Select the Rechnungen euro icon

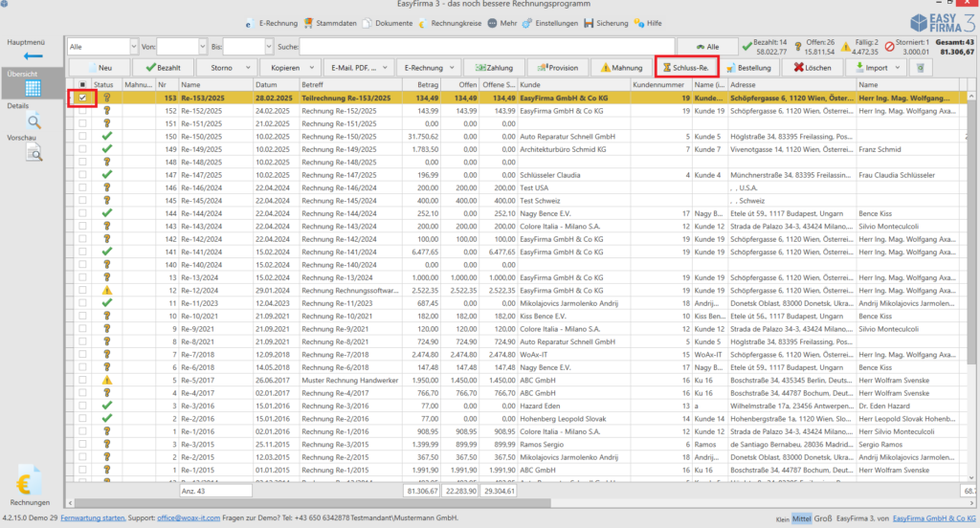pyautogui.click(x=28, y=481)
